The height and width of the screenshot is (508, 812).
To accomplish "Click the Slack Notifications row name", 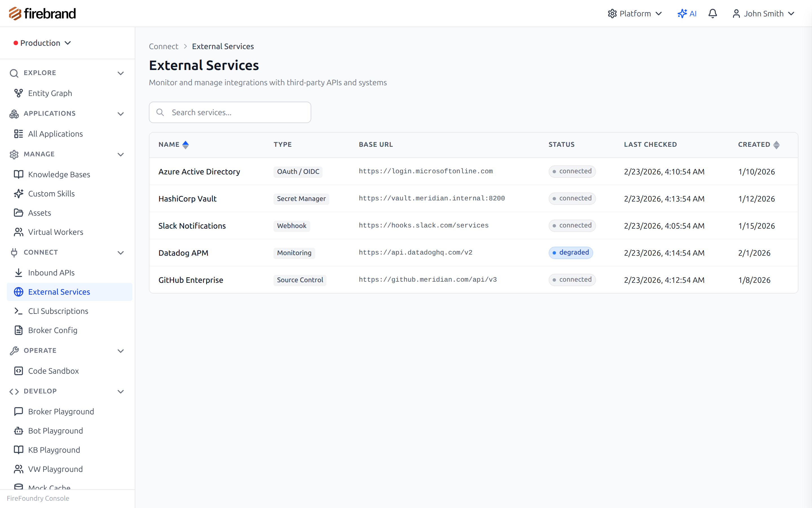I will 192,226.
